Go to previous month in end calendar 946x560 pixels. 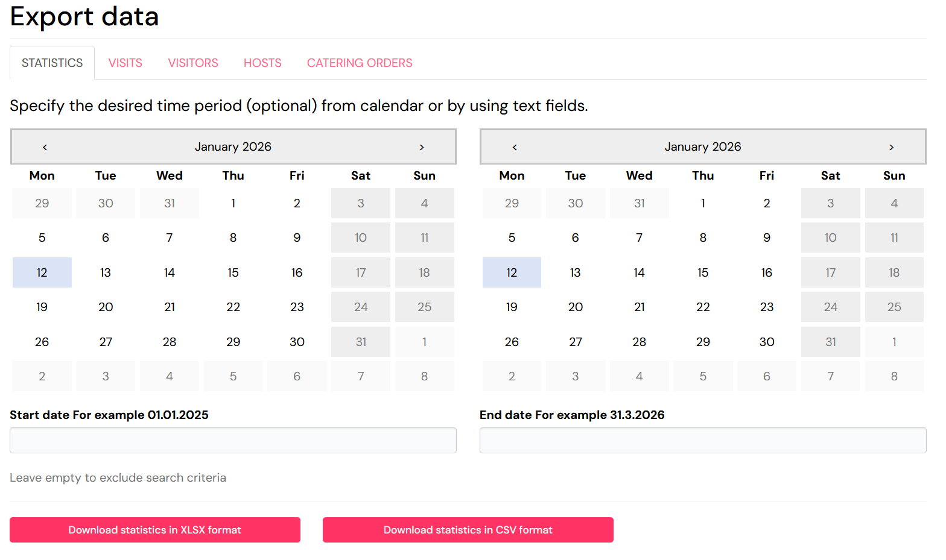pos(515,147)
